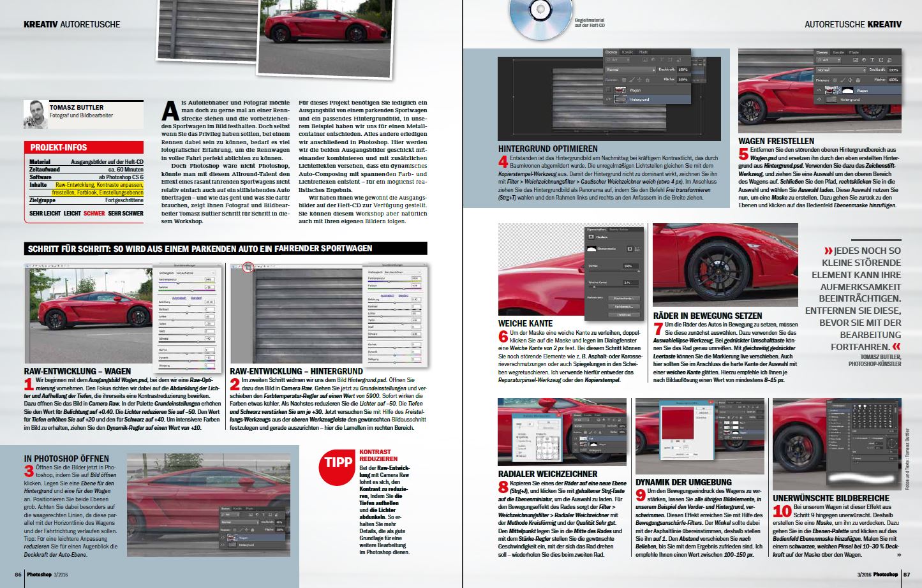Lock transparent pixels in Wagen freistellen panel
This screenshot has width=922, height=588.
click(835, 80)
